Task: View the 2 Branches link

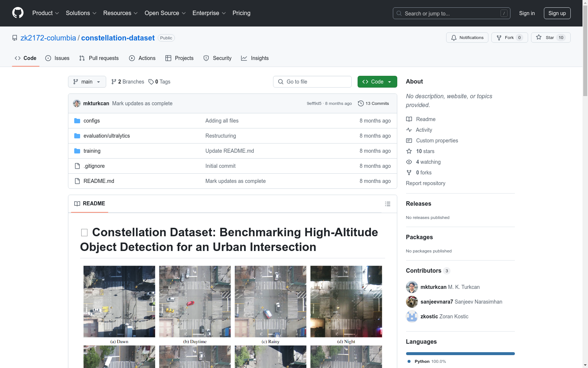Action: pos(128,82)
